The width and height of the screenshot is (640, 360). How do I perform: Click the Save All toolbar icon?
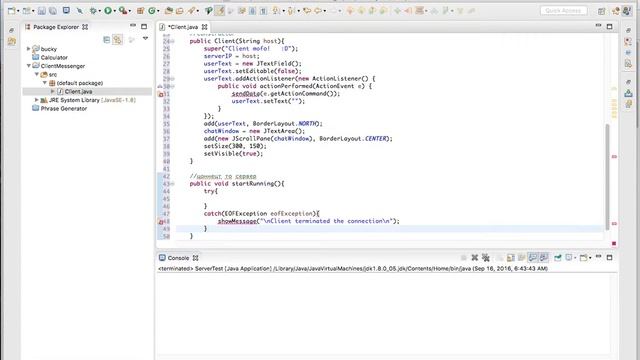click(53, 11)
